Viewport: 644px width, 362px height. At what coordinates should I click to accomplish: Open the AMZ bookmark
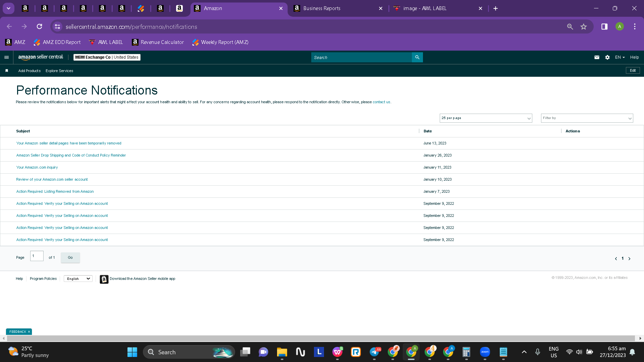[x=15, y=42]
